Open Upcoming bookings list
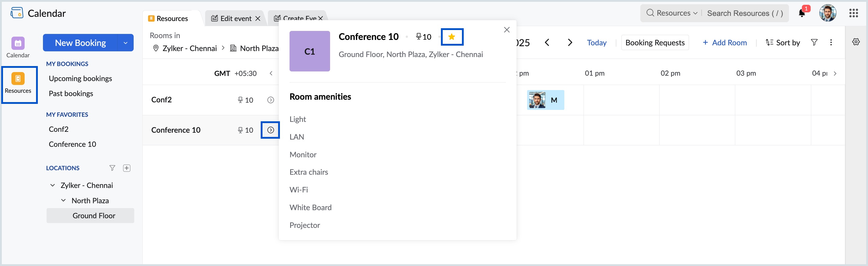868x266 pixels. pyautogui.click(x=80, y=78)
